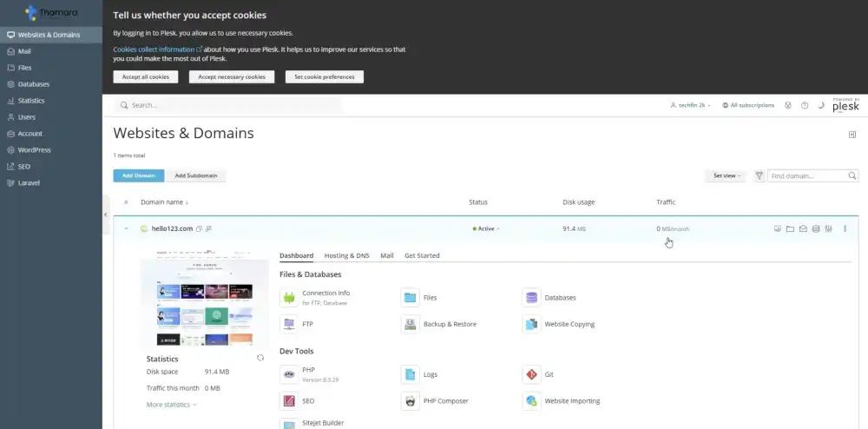Screen dimensions: 868x429
Task: Open domain hosting settings sliders icon
Action: [x=829, y=229]
